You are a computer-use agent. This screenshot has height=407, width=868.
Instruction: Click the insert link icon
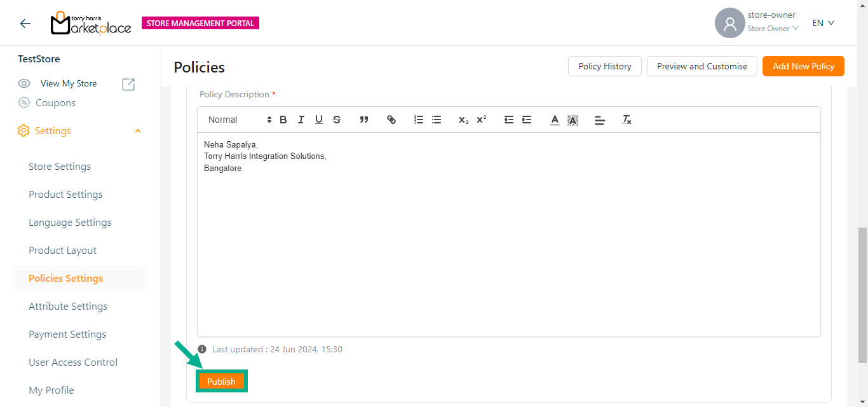coord(391,120)
